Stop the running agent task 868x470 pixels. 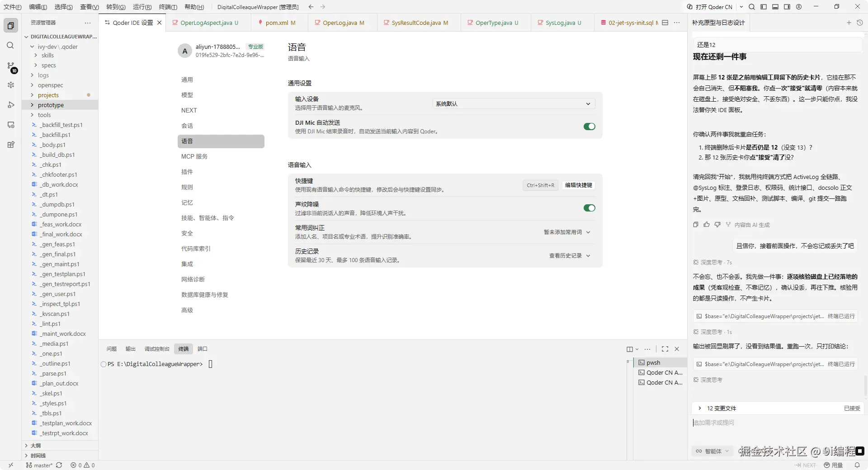click(859, 451)
